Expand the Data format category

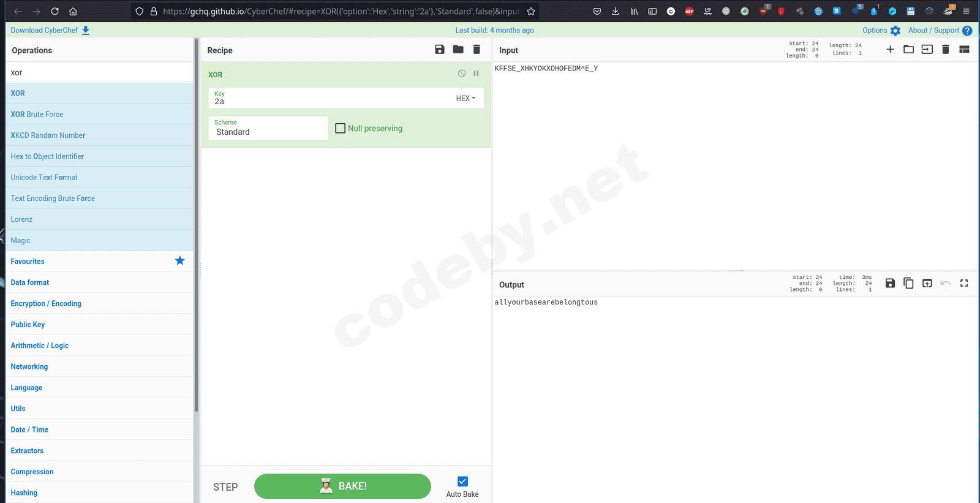99,282
